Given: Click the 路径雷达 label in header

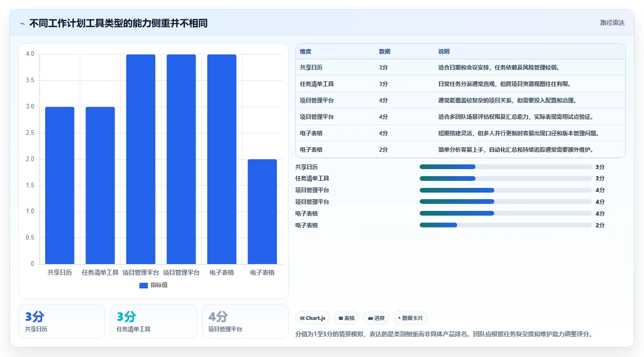Looking at the screenshot, I should tap(613, 23).
